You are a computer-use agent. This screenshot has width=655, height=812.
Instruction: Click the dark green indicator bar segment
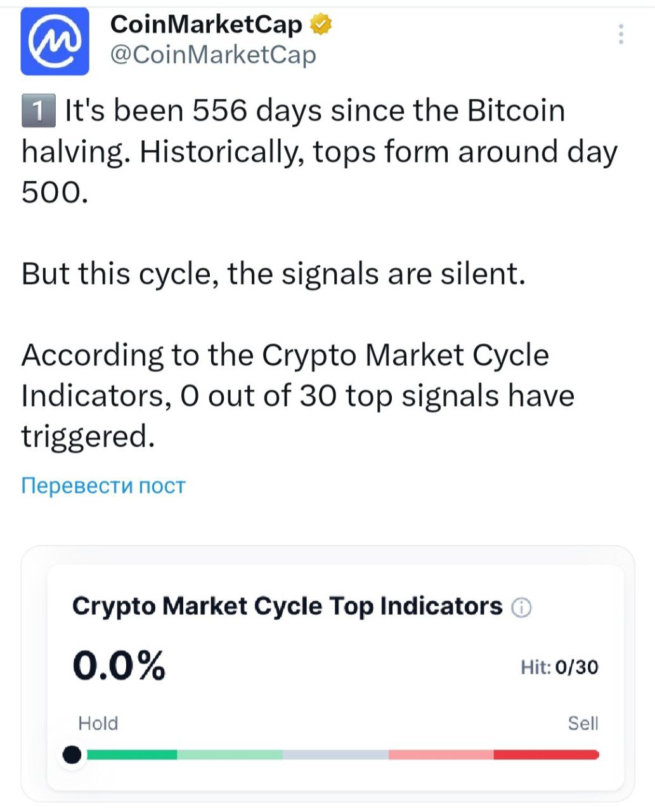[x=132, y=755]
